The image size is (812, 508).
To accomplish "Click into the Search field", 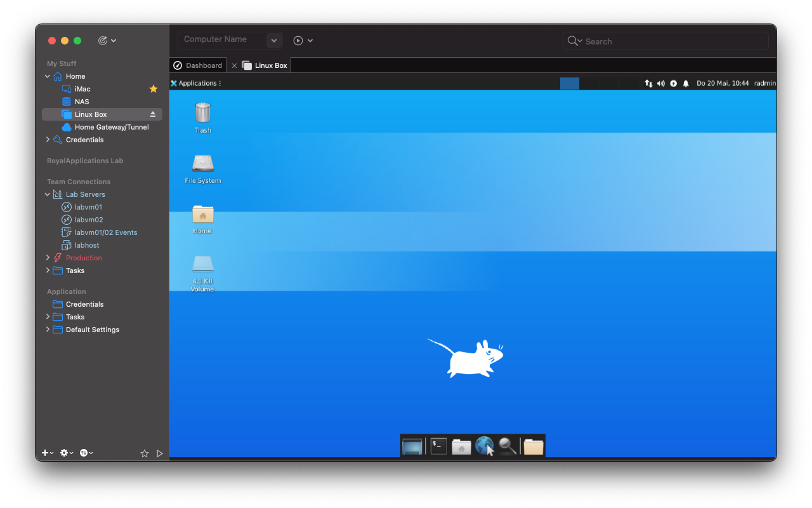I will point(665,41).
